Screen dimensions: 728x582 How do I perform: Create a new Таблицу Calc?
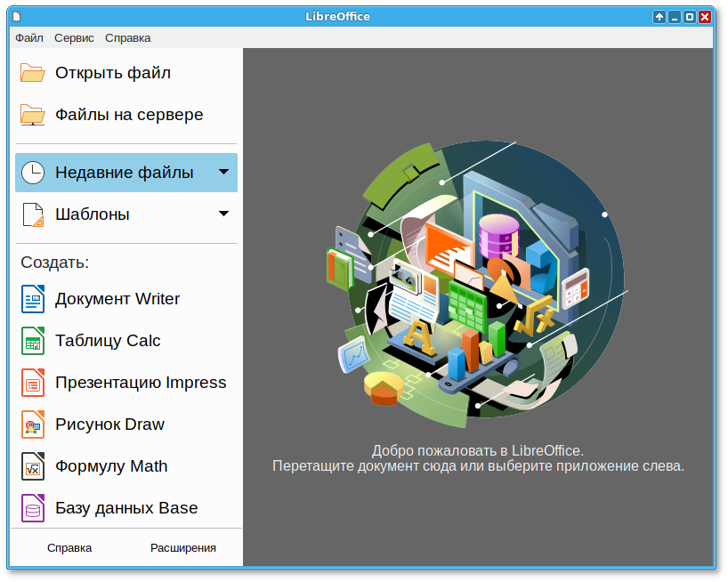(x=126, y=341)
